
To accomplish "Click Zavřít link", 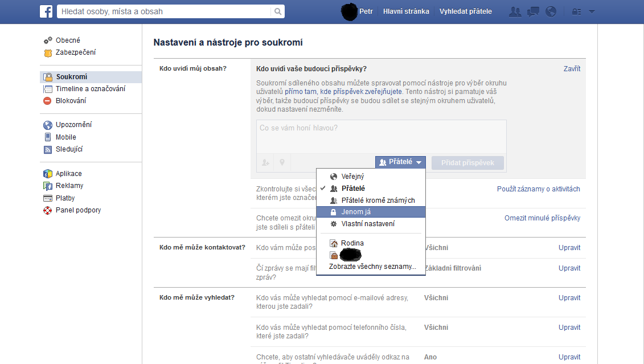I will [x=572, y=69].
